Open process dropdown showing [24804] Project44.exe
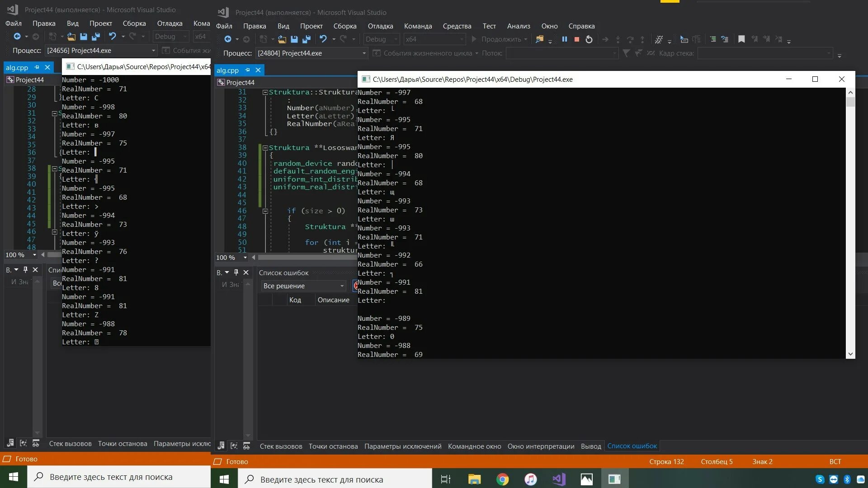This screenshot has height=488, width=868. 311,53
